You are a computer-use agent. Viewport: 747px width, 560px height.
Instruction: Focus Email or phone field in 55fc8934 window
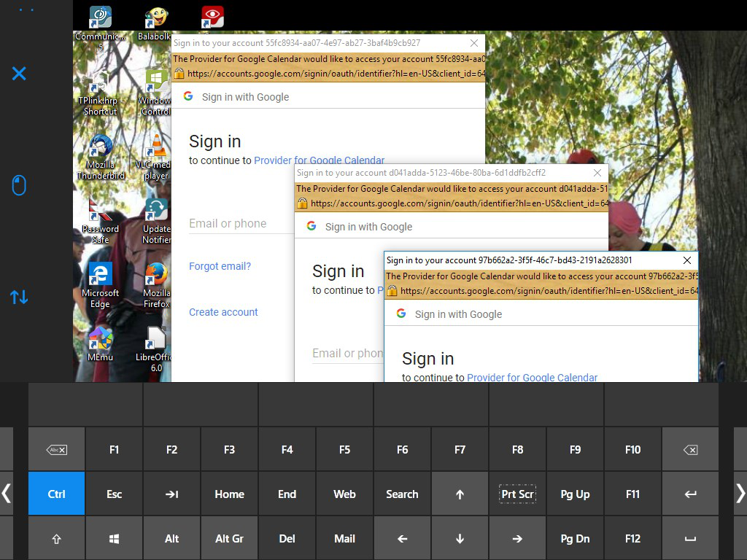coord(241,223)
